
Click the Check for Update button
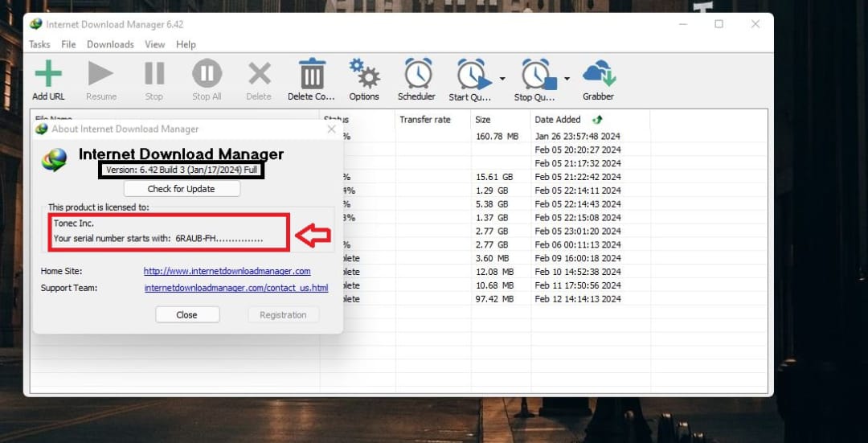[182, 189]
